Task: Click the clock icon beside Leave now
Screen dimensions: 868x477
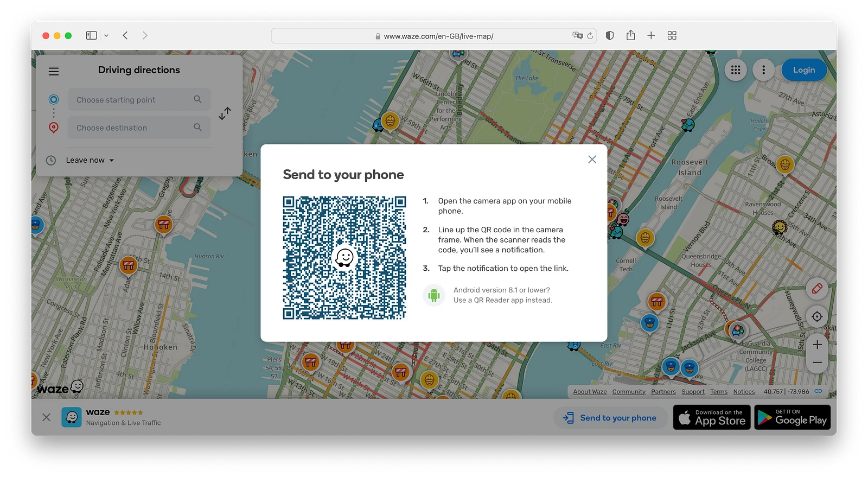Action: [x=51, y=160]
